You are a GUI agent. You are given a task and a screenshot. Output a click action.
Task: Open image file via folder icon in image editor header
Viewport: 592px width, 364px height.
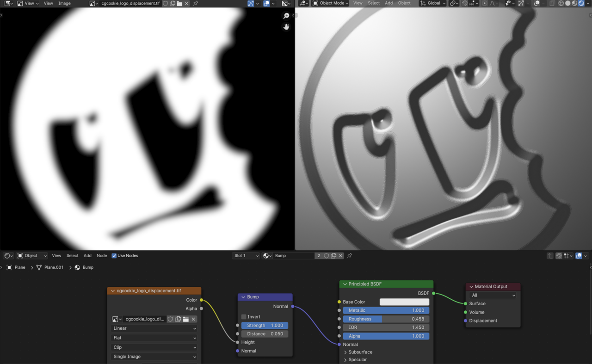click(x=179, y=3)
